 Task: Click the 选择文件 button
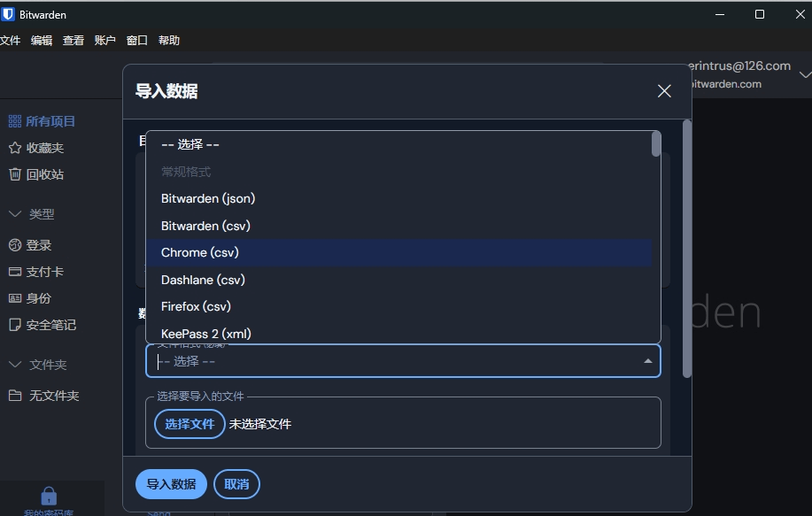pos(189,424)
